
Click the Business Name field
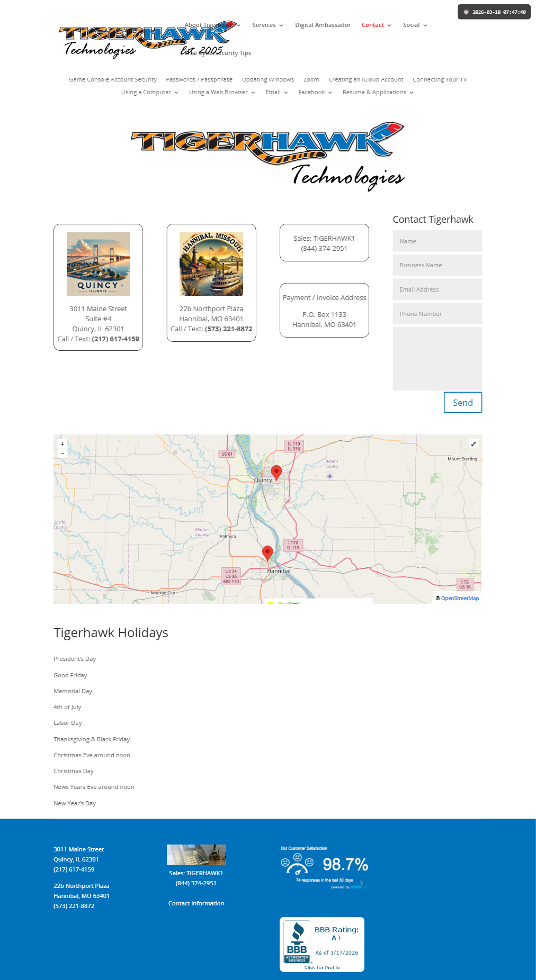point(437,265)
